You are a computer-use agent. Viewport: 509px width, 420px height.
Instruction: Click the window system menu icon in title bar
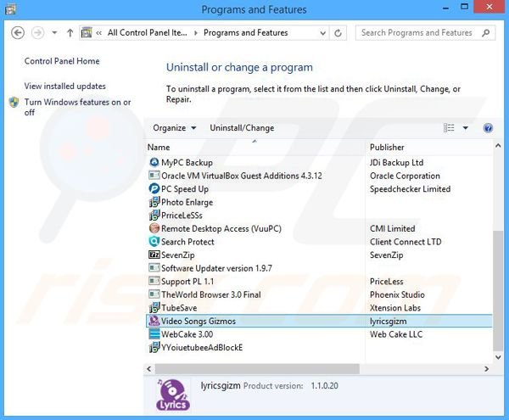10,9
